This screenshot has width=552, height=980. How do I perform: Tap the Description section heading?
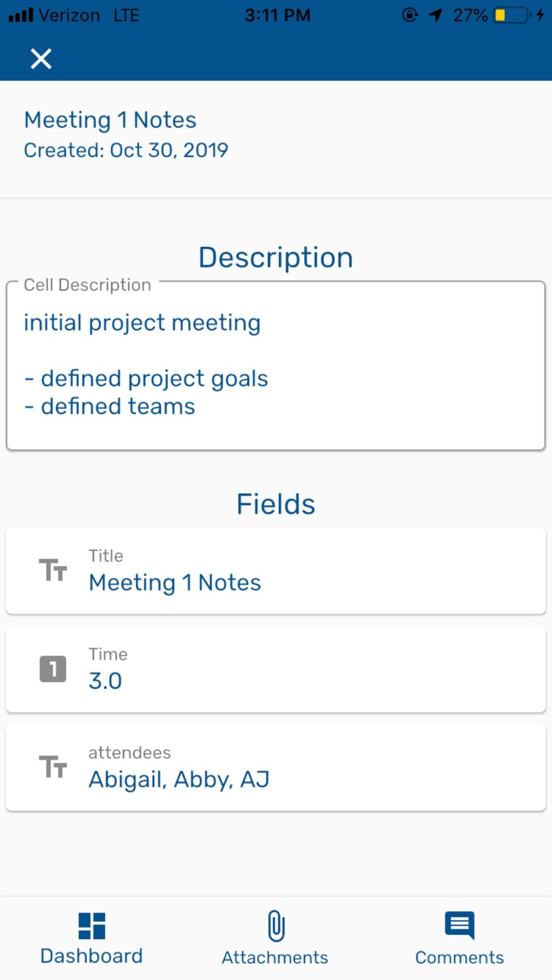276,258
